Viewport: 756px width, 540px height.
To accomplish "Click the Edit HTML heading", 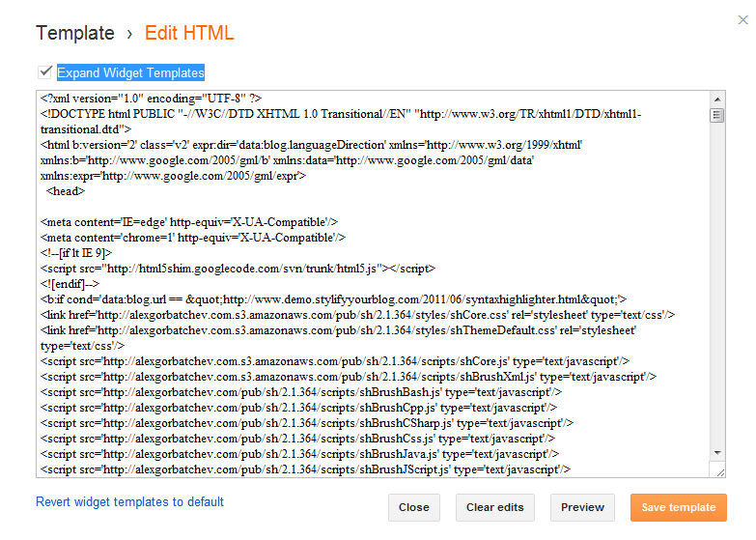I will coord(189,33).
